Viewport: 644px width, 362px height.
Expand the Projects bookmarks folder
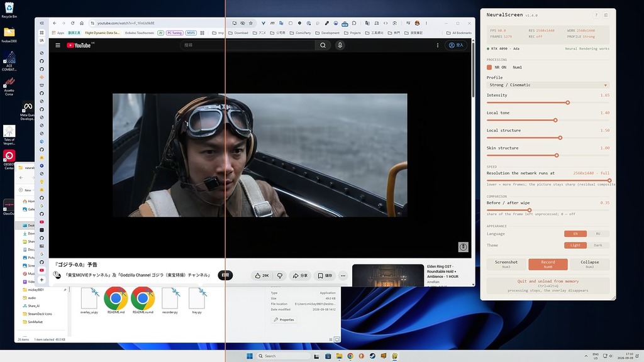352,33
